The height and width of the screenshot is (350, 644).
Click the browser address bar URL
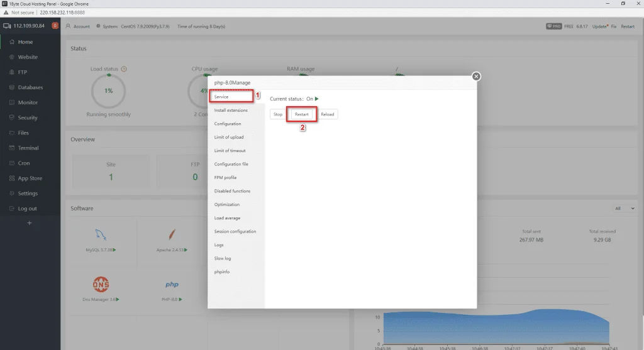pyautogui.click(x=62, y=13)
